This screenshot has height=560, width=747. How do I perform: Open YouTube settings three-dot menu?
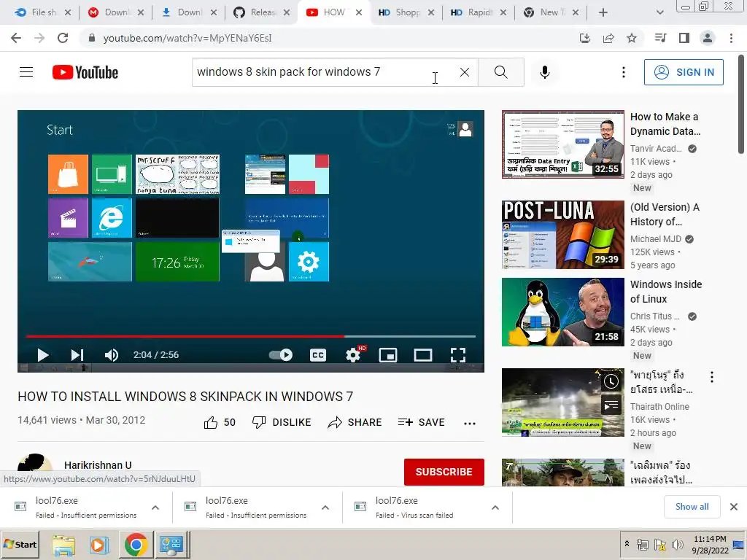coord(624,72)
